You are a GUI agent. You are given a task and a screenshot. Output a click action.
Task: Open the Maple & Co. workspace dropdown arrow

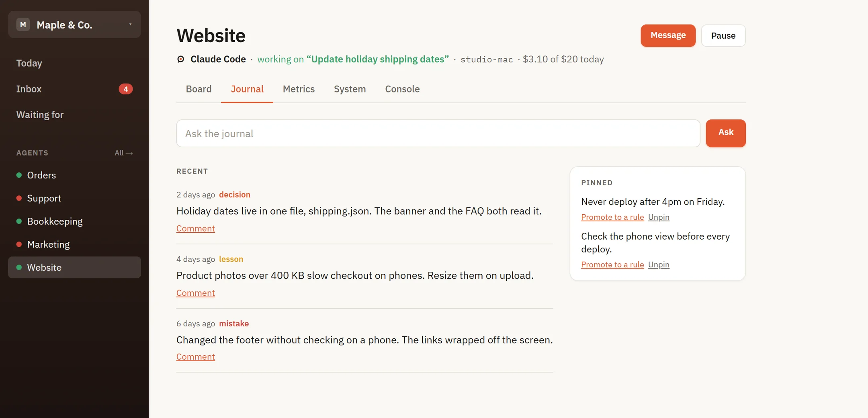(130, 25)
